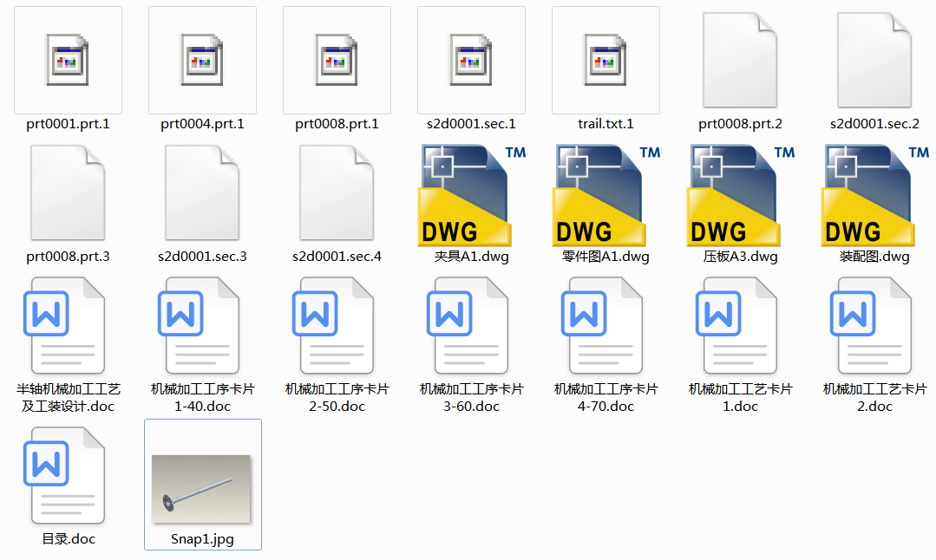The height and width of the screenshot is (560, 936).
Task: Click the file name text prt0008.prt.3
Action: coord(68,257)
